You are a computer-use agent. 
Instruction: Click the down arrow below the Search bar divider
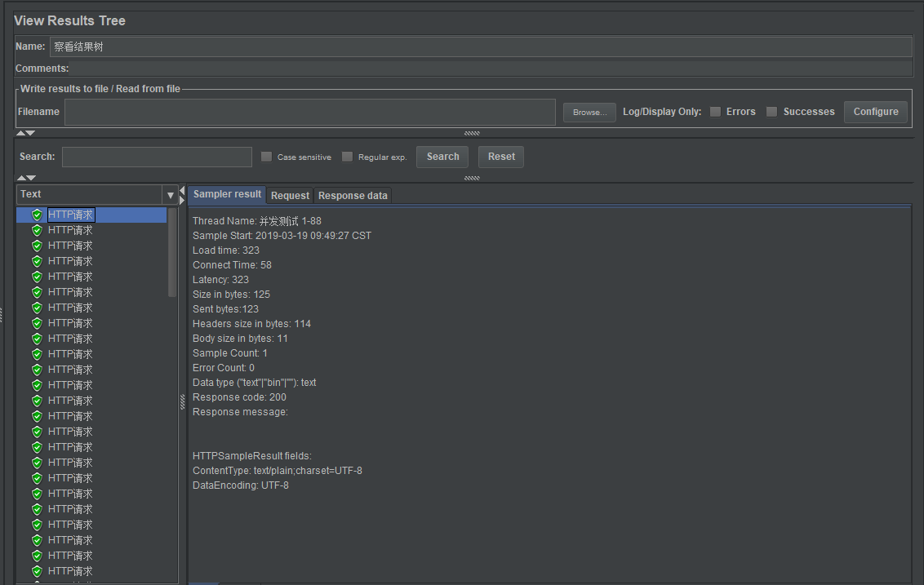[31, 177]
